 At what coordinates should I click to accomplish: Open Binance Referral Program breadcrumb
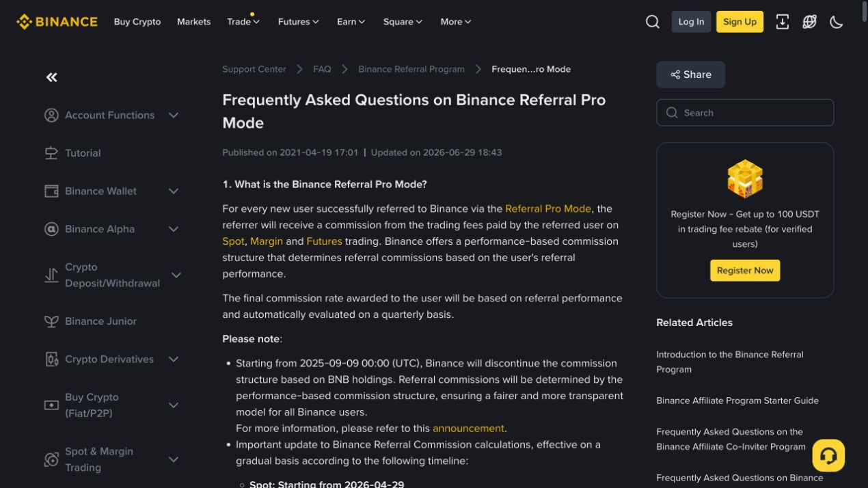[x=411, y=69]
